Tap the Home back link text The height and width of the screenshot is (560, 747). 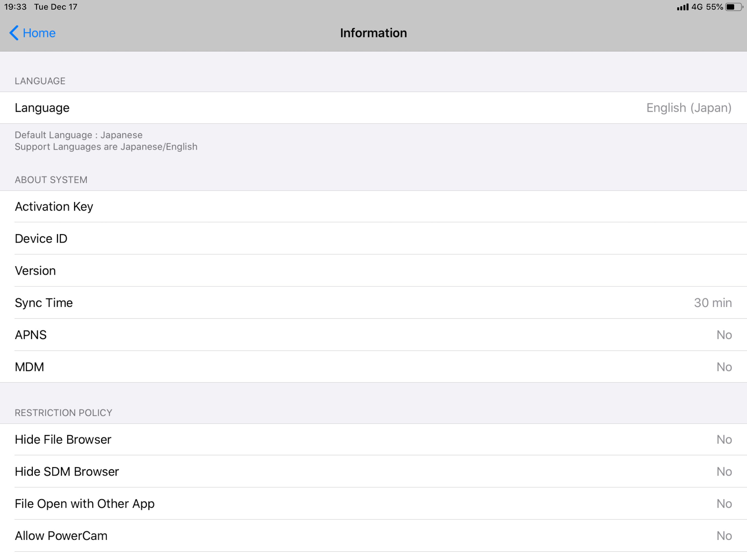[39, 33]
